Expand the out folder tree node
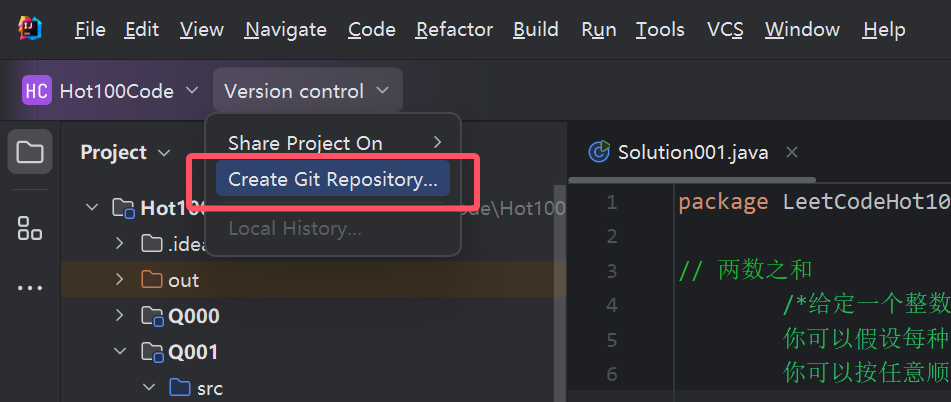 coord(120,280)
